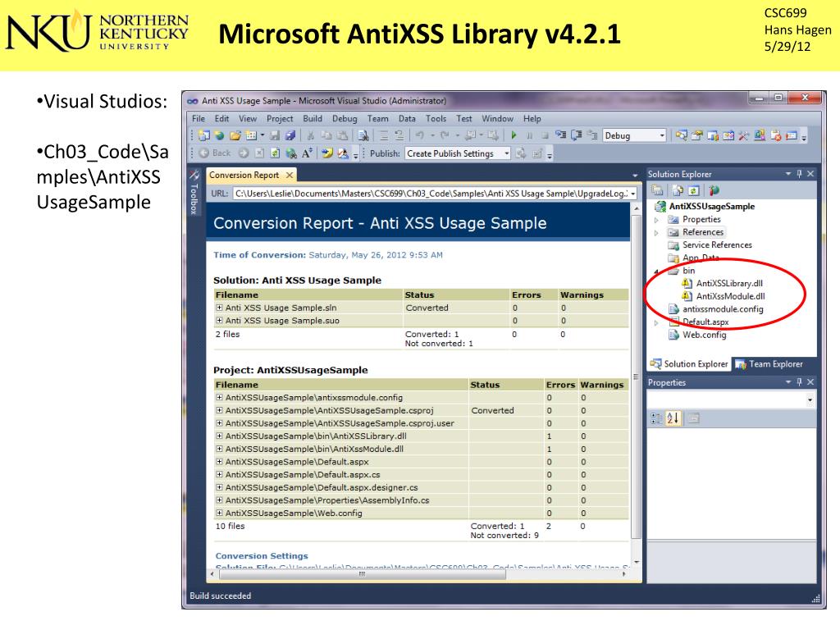Click the Paste toolbar icon
This screenshot has height=630, width=840.
[x=342, y=135]
